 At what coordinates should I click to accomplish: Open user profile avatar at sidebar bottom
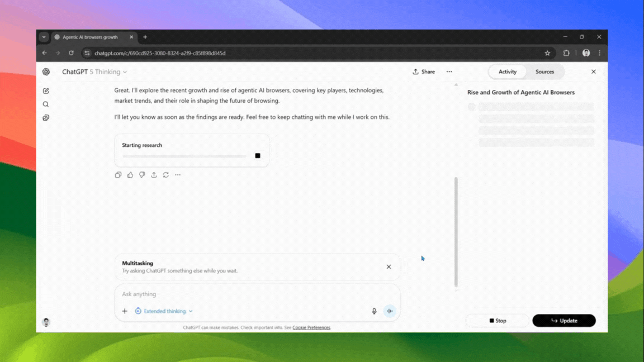coord(46,322)
